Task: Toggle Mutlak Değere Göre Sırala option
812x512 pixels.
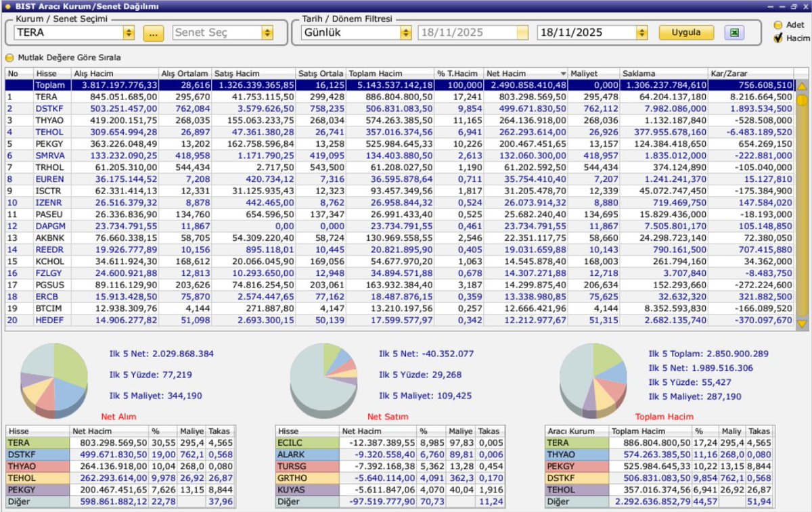Action: pyautogui.click(x=9, y=57)
